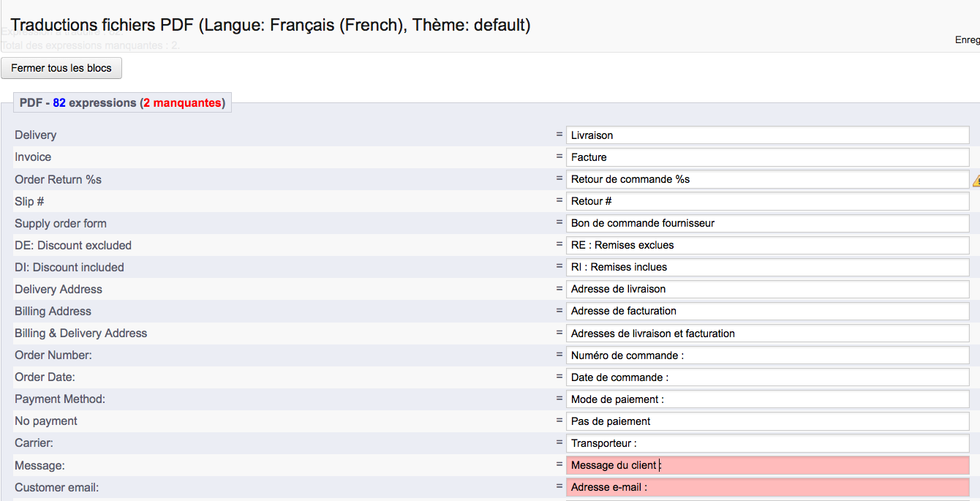Focus 'Adresses de livraison et facturation' input
The image size is (980, 501).
pos(767,334)
